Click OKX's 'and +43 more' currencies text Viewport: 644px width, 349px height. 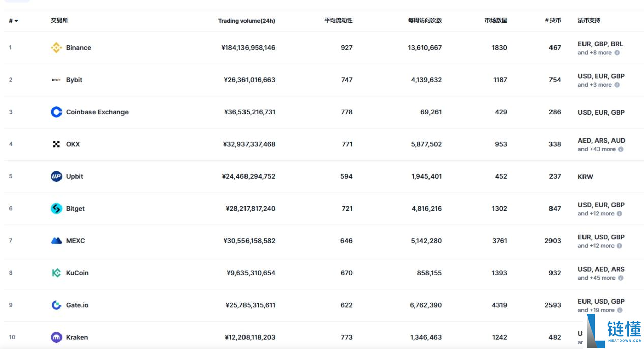(597, 149)
